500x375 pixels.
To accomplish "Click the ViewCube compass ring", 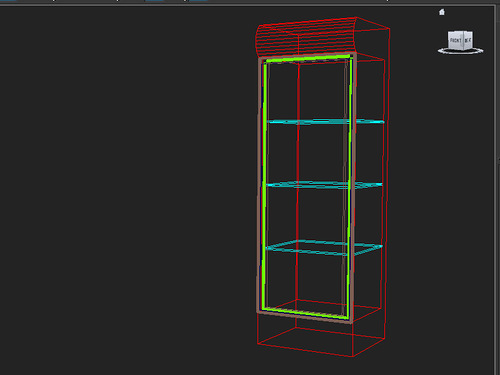I will click(x=460, y=51).
